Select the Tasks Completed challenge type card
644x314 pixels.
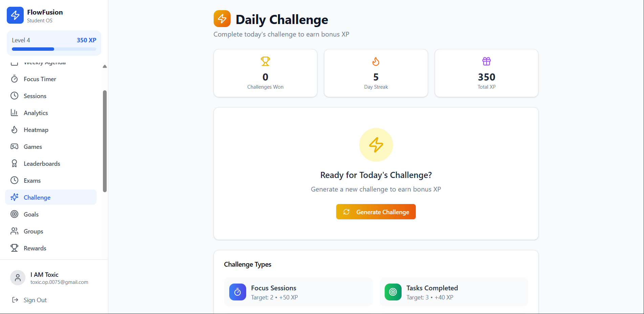click(x=454, y=292)
